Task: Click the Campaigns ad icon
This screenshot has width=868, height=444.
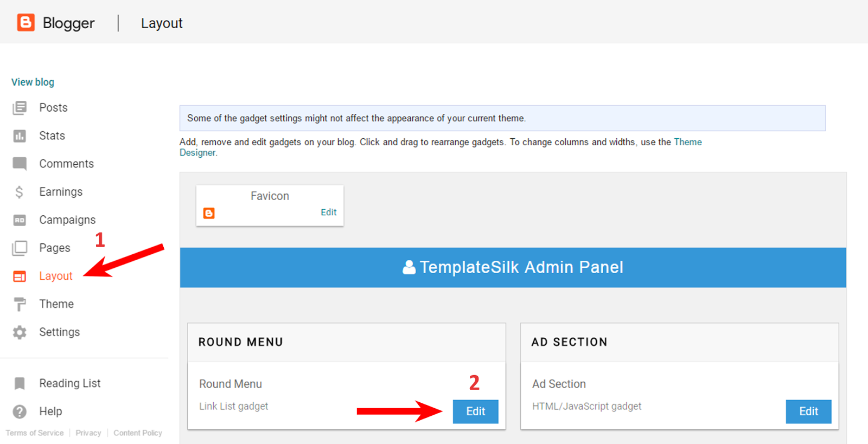Action: 20,220
